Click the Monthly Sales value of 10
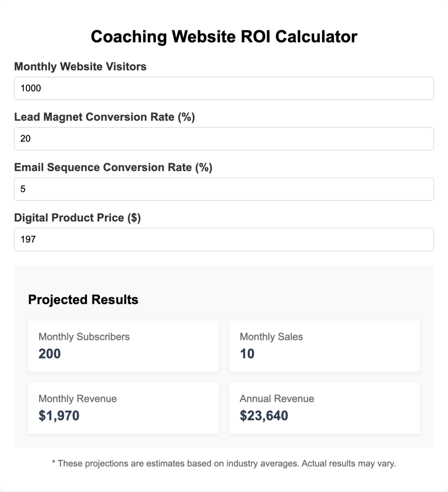Image resolution: width=448 pixels, height=492 pixels. tap(247, 354)
